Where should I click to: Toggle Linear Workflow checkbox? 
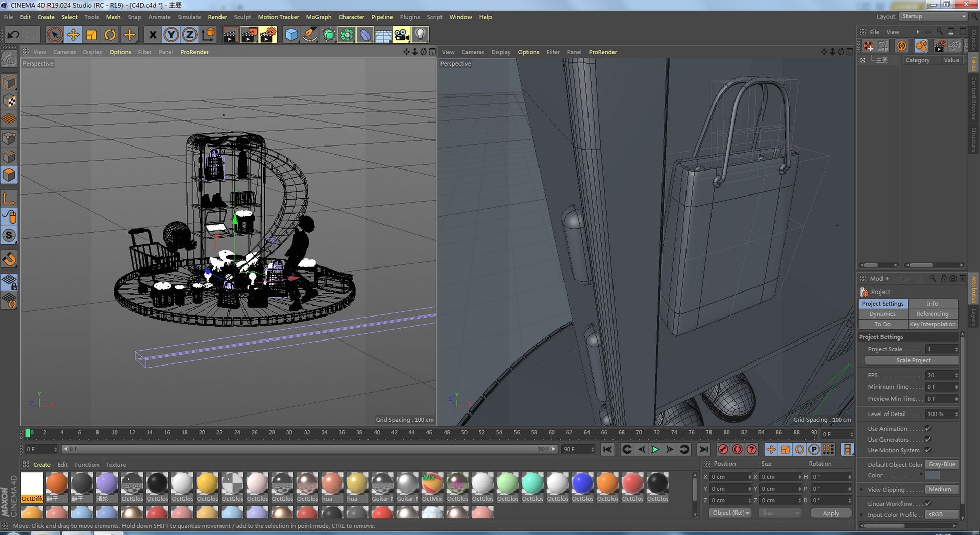coord(928,504)
